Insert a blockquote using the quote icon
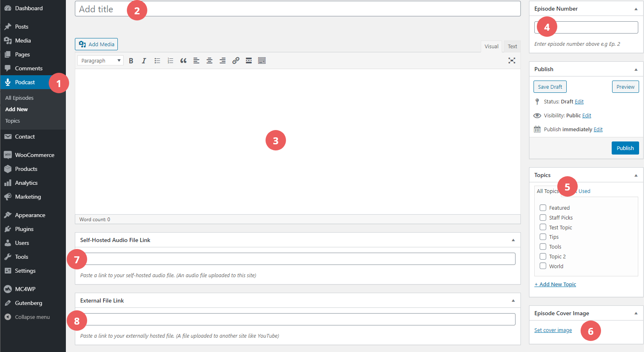Image resolution: width=644 pixels, height=352 pixels. [x=183, y=61]
